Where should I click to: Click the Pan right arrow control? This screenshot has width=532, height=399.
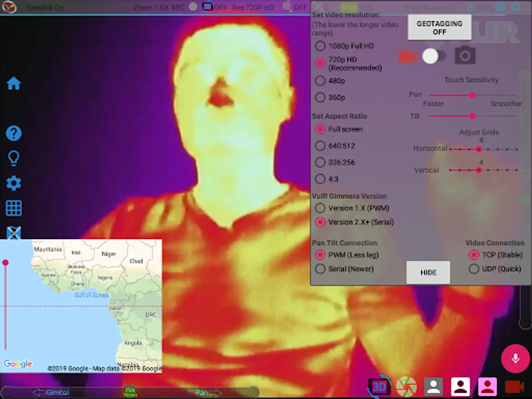tap(209, 392)
